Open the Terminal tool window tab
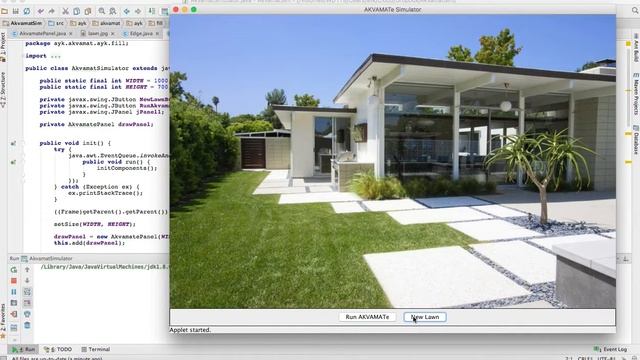Viewport: 640px width, 360px height. [x=96, y=349]
